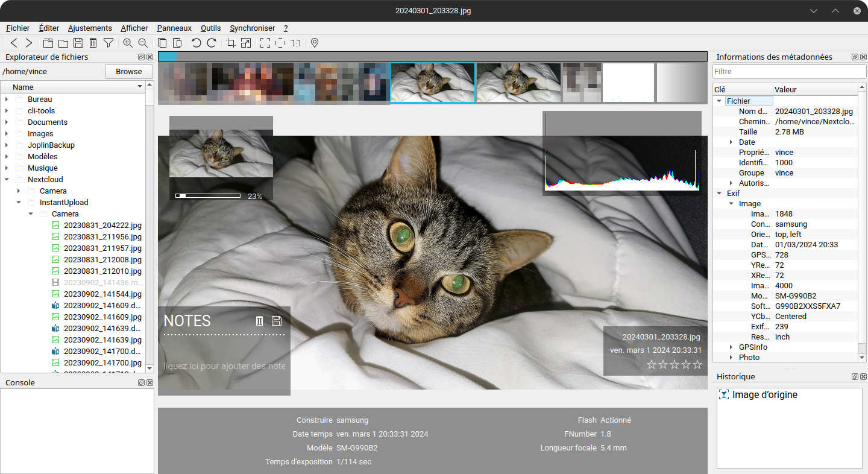868x474 pixels.
Task: Rotate image counter-clockwise from the toolbar
Action: pos(196,43)
